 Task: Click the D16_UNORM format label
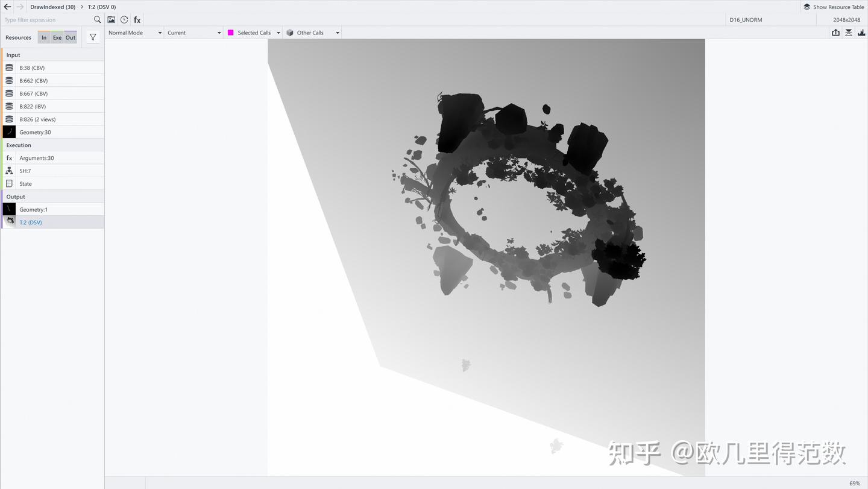(746, 20)
